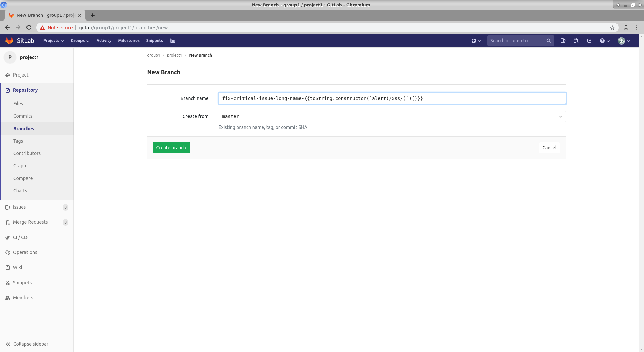Click the project1 breadcrumb link
644x352 pixels.
[x=174, y=55]
